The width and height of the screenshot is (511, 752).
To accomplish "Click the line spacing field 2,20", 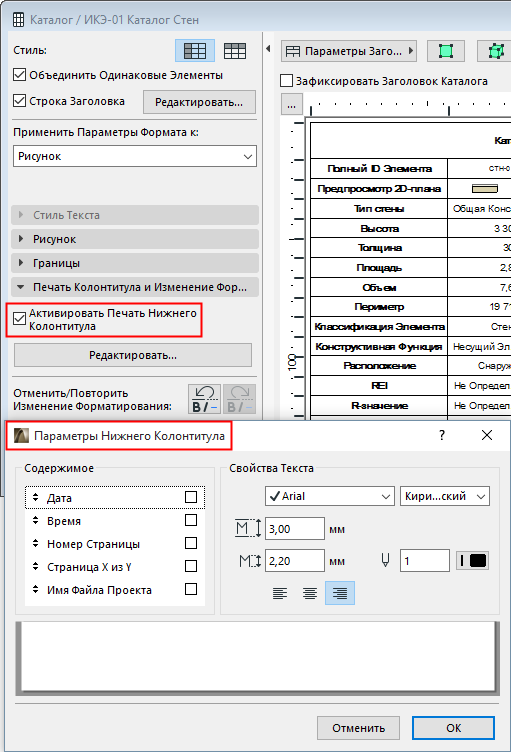I will pyautogui.click(x=295, y=561).
